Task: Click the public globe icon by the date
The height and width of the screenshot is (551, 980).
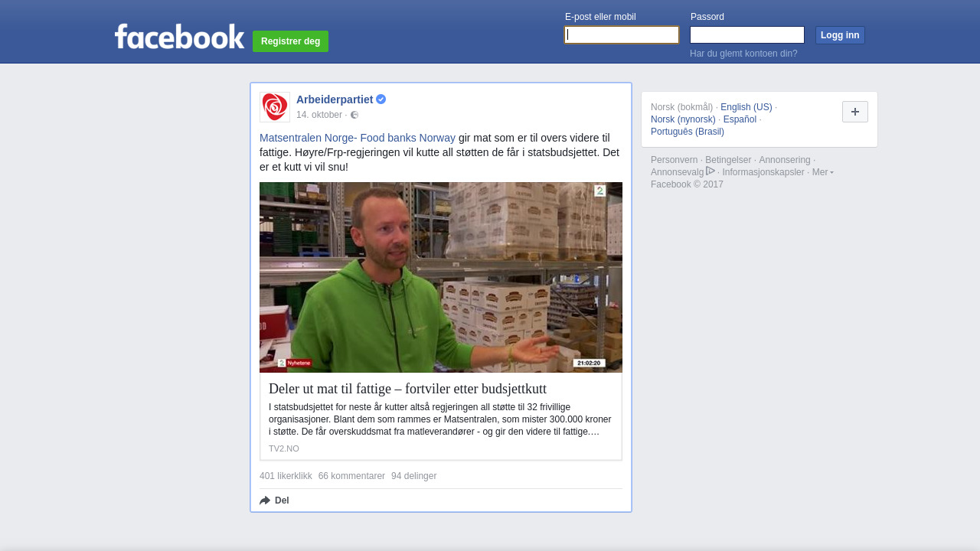Action: click(354, 115)
